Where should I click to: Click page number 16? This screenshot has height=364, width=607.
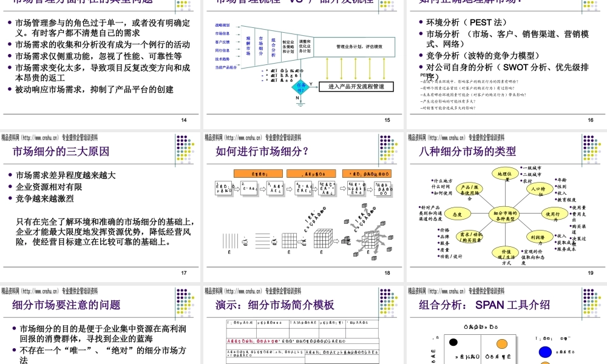[x=591, y=120]
